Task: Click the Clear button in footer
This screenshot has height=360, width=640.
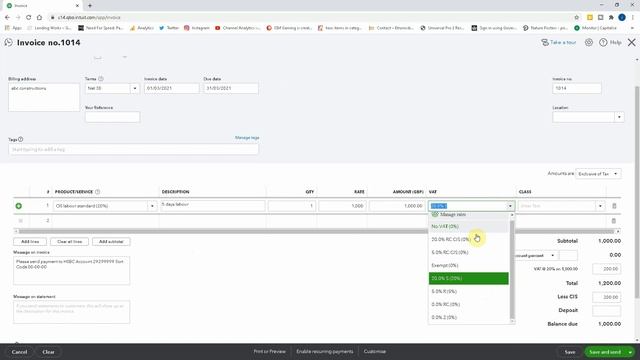Action: (x=48, y=352)
